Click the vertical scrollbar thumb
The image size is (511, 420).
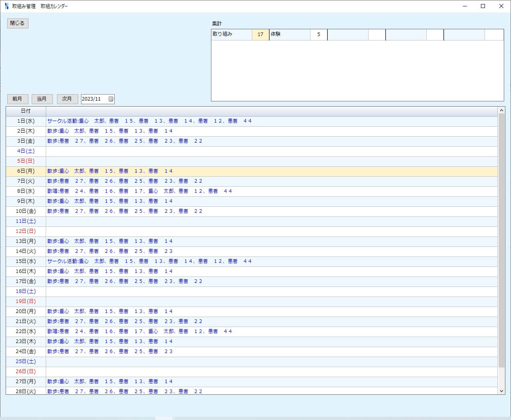tap(501, 240)
